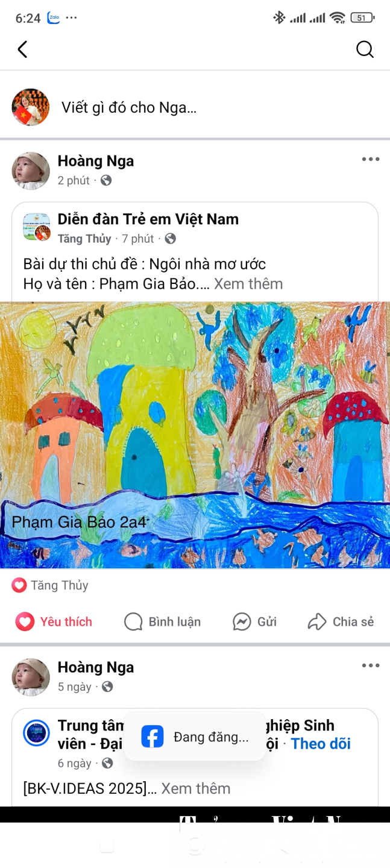
Task: Tap the Chia sẻ share arrow
Action: click(x=317, y=621)
